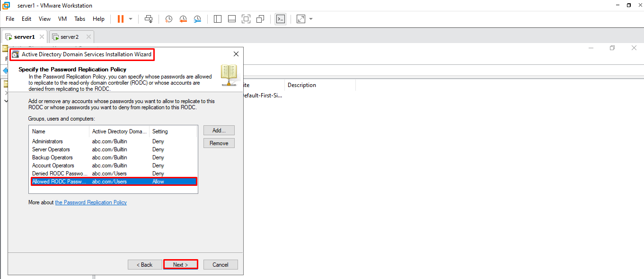This screenshot has width=644, height=279.
Task: Sort by the Setting column header
Action: pos(173,131)
